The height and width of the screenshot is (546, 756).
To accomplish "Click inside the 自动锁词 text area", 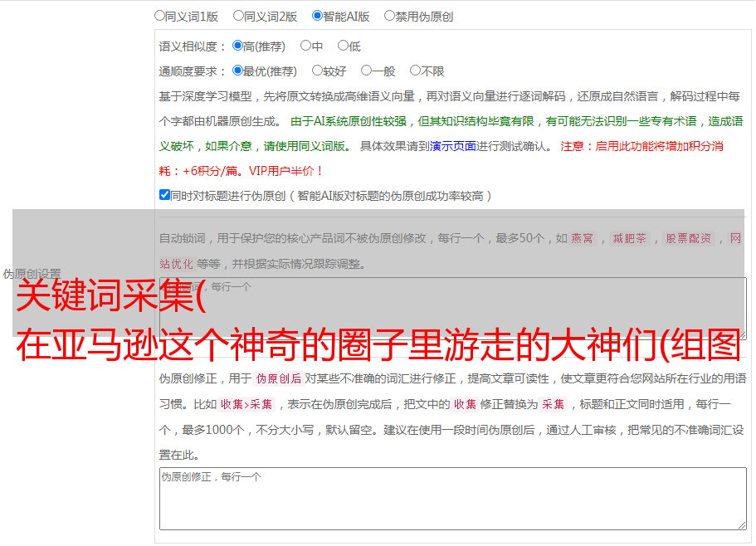I will (453, 309).
